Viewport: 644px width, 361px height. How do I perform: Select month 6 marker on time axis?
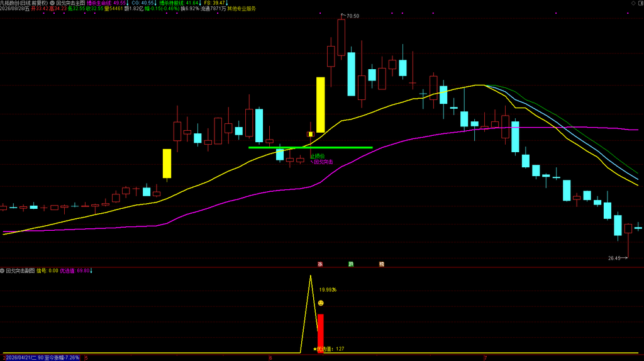tap(270, 358)
